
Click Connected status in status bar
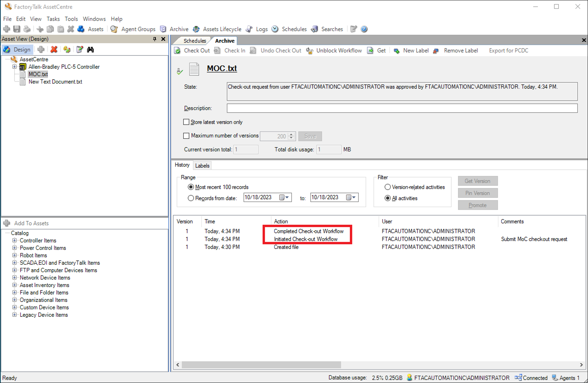(531, 378)
